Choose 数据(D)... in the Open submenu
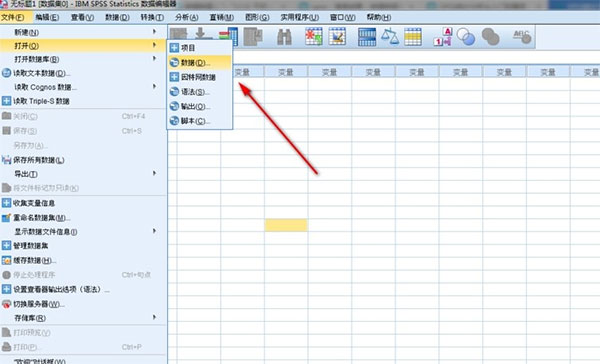 (x=199, y=62)
